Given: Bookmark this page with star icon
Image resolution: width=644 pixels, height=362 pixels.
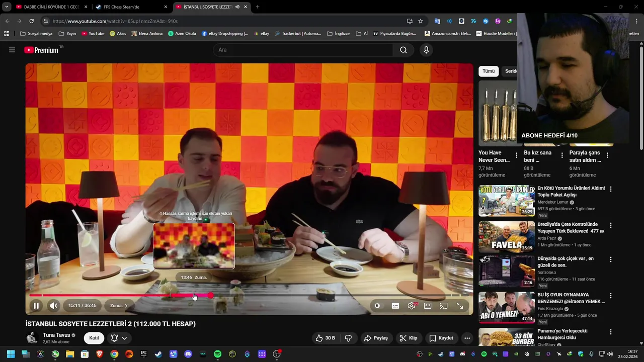Looking at the screenshot, I should [x=421, y=21].
